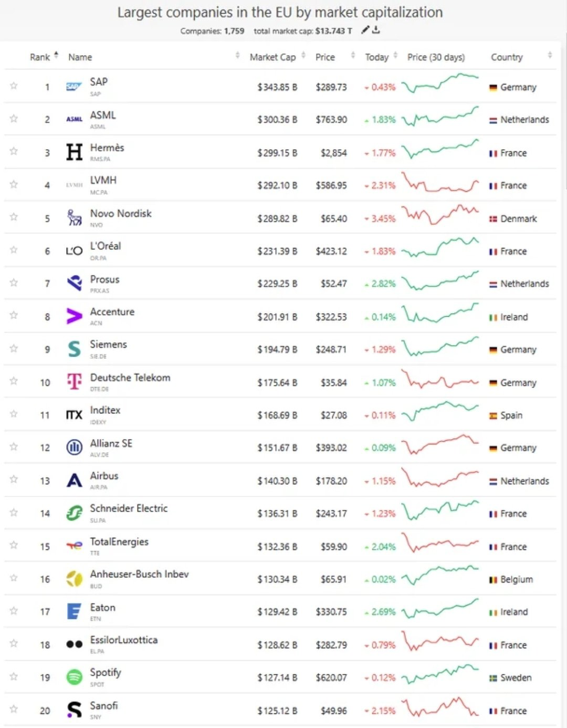
Task: Toggle favorite star for TotalEnergies
Action: tap(14, 545)
